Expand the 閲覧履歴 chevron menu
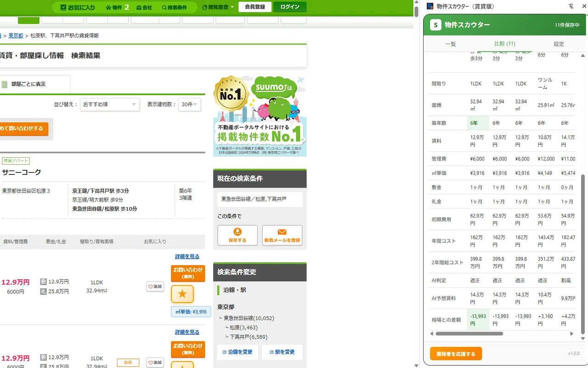The image size is (588, 368). pyautogui.click(x=232, y=7)
